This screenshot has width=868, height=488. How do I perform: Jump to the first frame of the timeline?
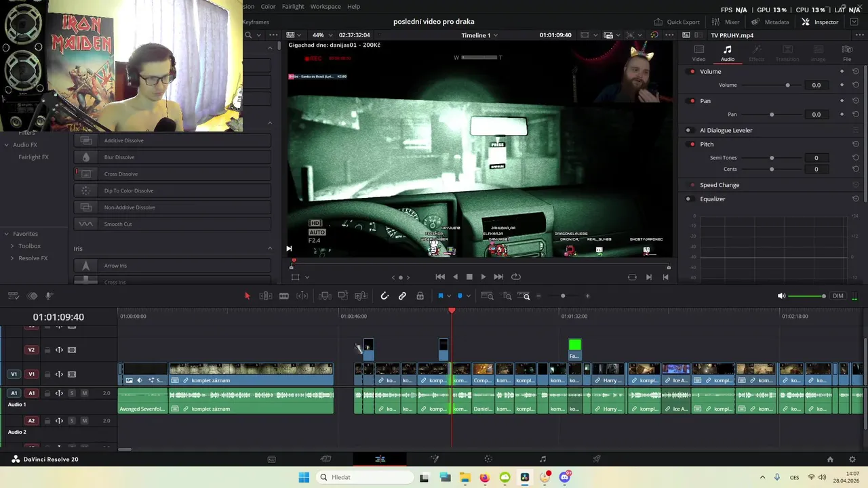tap(440, 277)
